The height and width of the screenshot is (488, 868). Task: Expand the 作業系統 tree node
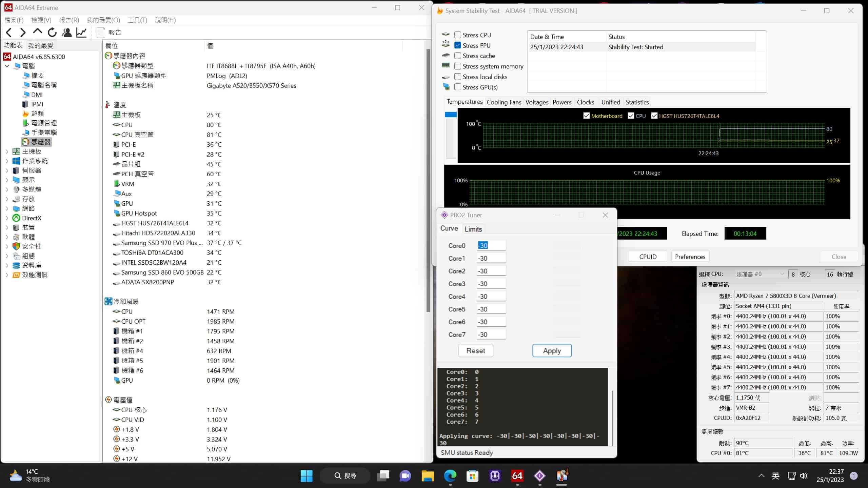point(7,161)
